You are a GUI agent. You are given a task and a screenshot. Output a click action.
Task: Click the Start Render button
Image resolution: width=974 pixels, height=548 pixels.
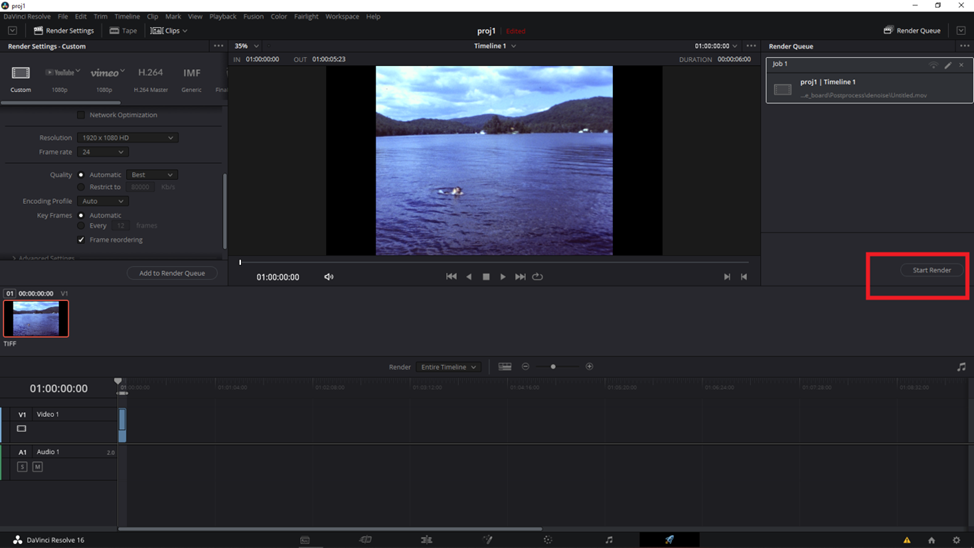(x=931, y=270)
